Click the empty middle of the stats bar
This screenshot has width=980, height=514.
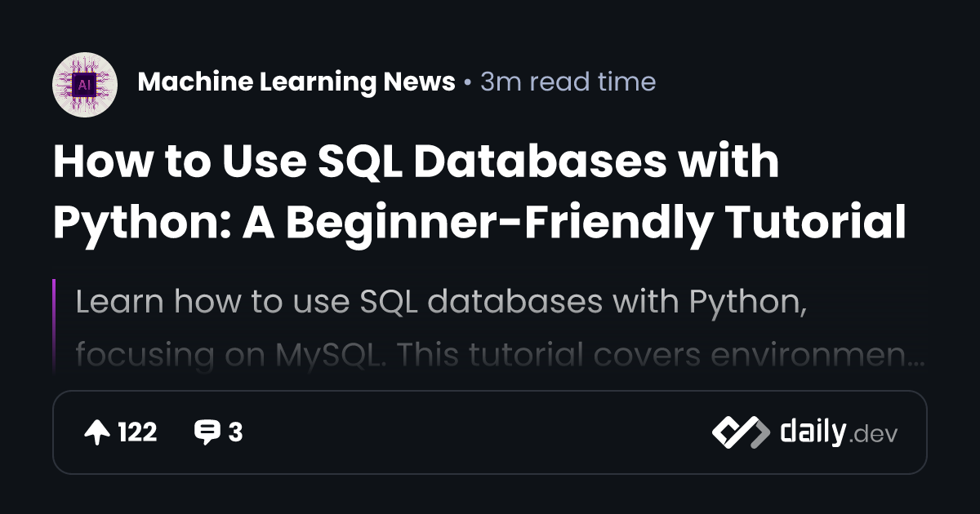pos(474,432)
